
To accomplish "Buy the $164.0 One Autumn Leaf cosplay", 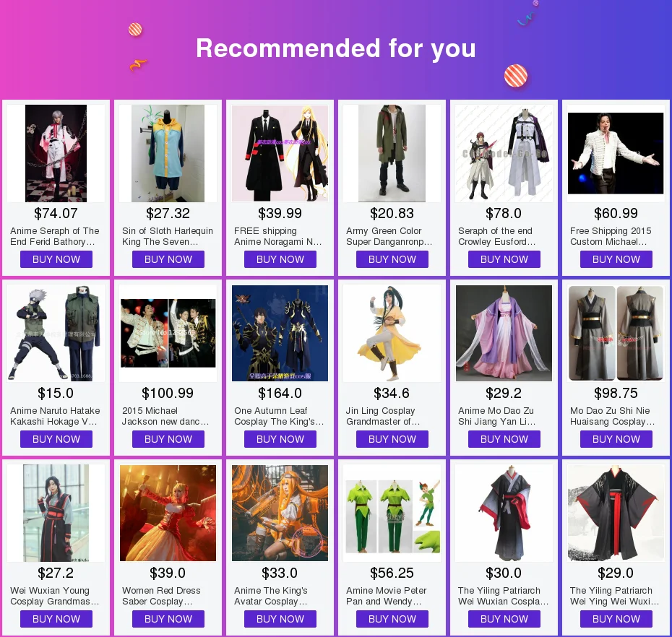I will (x=280, y=440).
